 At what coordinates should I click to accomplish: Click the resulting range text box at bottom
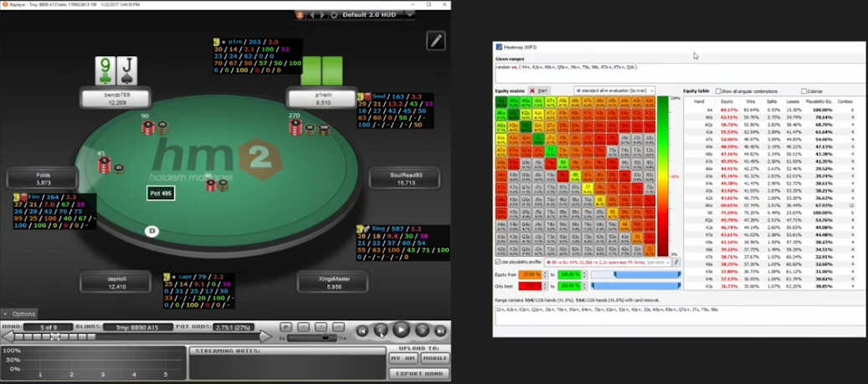coord(681,315)
